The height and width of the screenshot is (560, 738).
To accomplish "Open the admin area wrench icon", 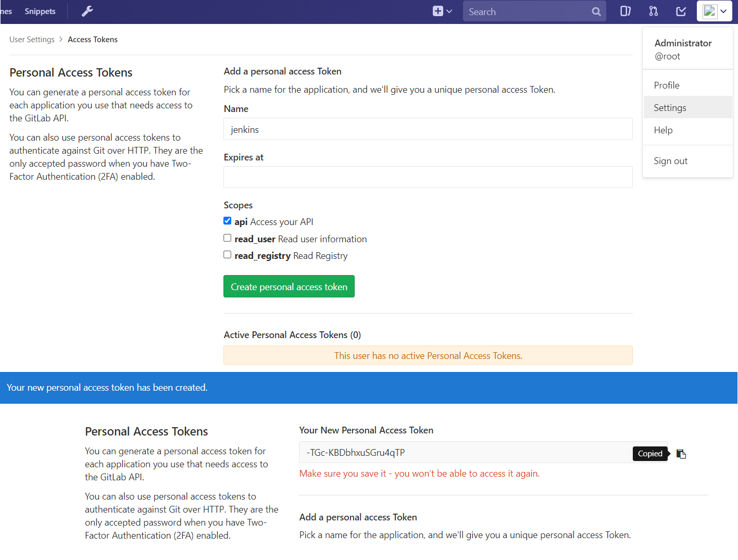I will [x=87, y=11].
